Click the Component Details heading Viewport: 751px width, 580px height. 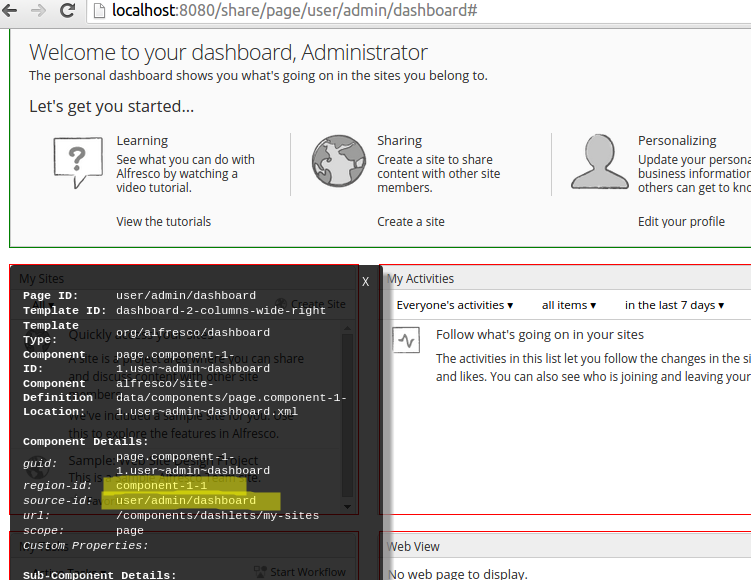[85, 442]
